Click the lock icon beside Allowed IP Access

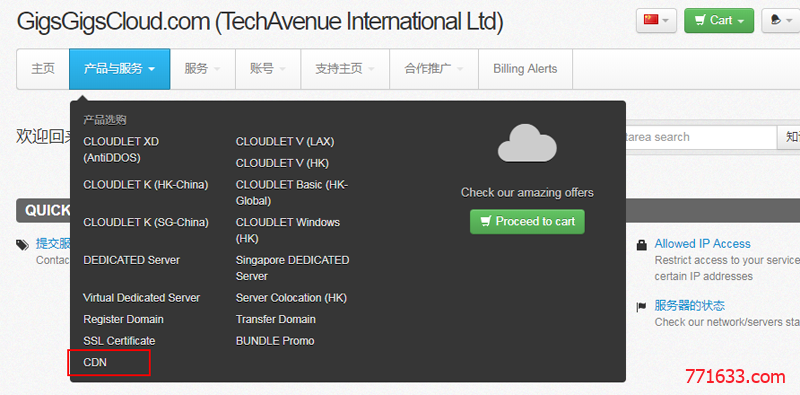tap(641, 245)
